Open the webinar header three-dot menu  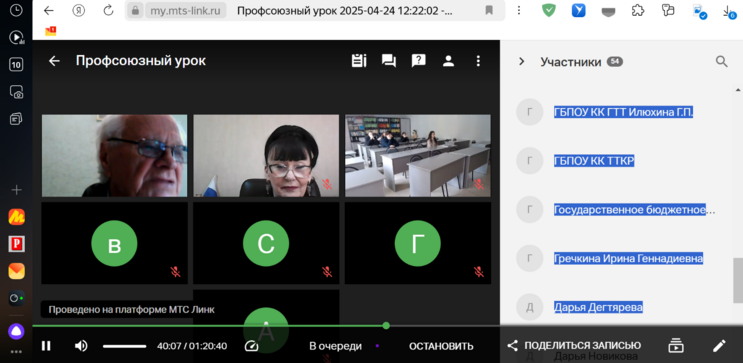click(x=478, y=61)
